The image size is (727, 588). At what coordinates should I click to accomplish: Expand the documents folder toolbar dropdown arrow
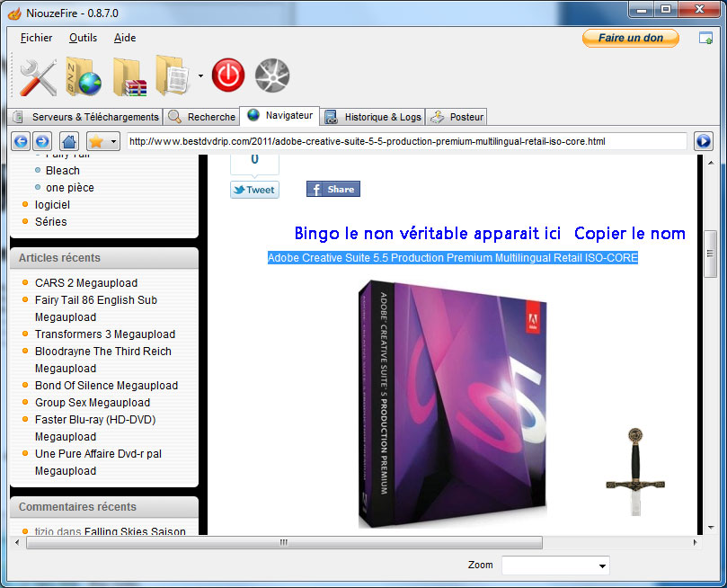200,76
